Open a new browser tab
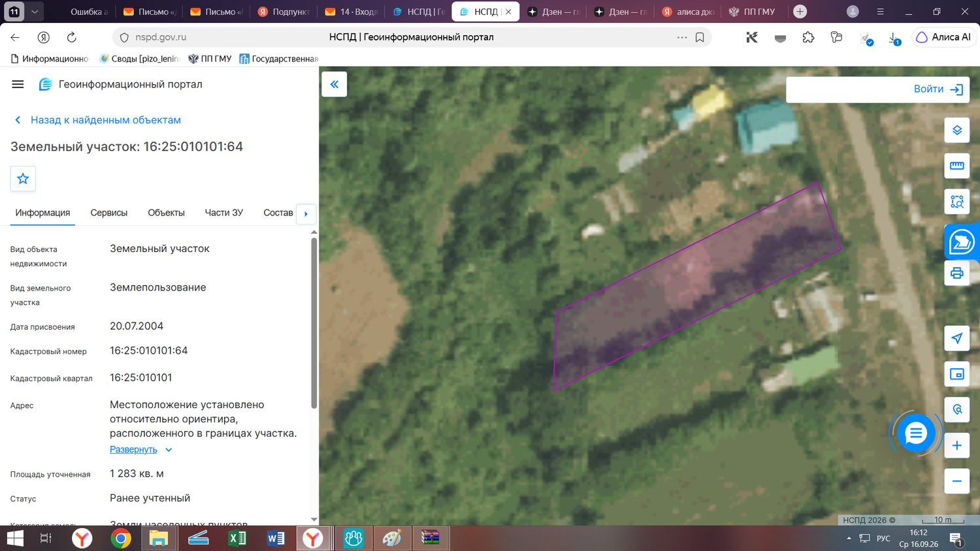This screenshot has height=551, width=980. coord(800,12)
